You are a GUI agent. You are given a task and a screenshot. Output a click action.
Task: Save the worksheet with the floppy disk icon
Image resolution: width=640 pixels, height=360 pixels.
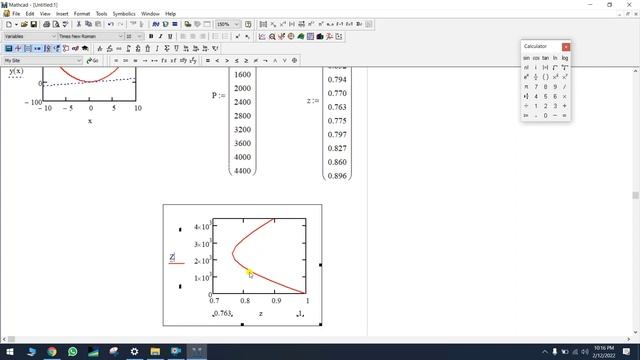point(34,24)
